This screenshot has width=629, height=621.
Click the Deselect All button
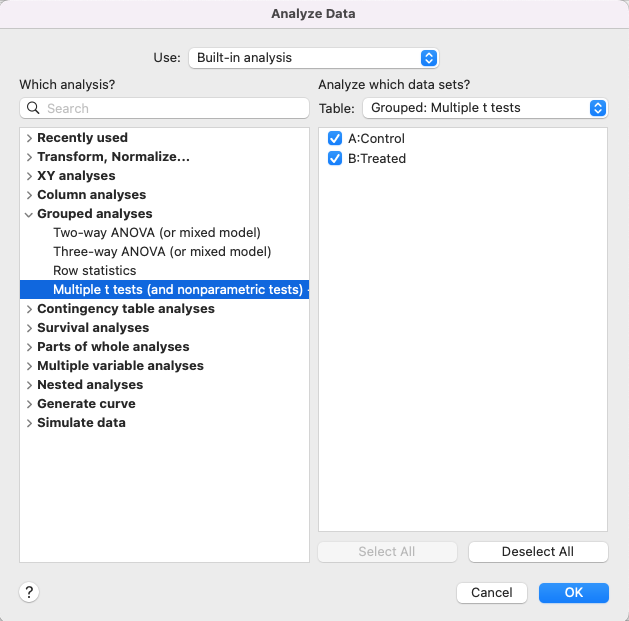538,552
